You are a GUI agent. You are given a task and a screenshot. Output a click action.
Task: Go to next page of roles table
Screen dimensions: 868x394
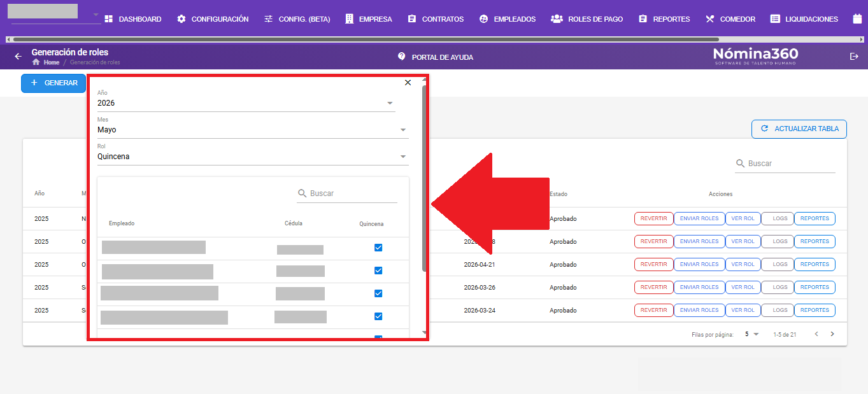point(832,334)
